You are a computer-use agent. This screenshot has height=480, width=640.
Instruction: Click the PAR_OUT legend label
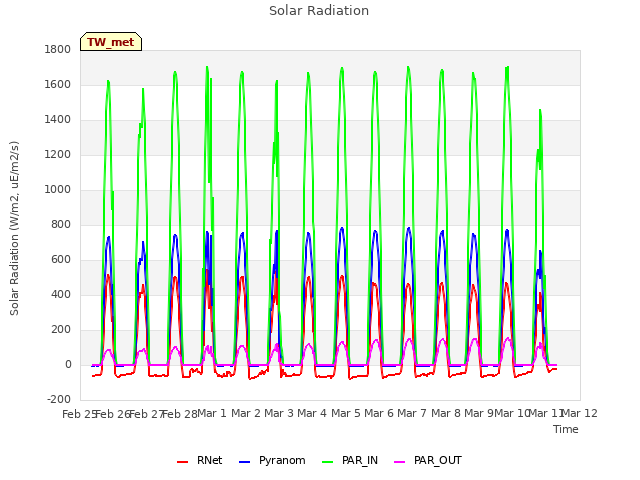pos(438,460)
